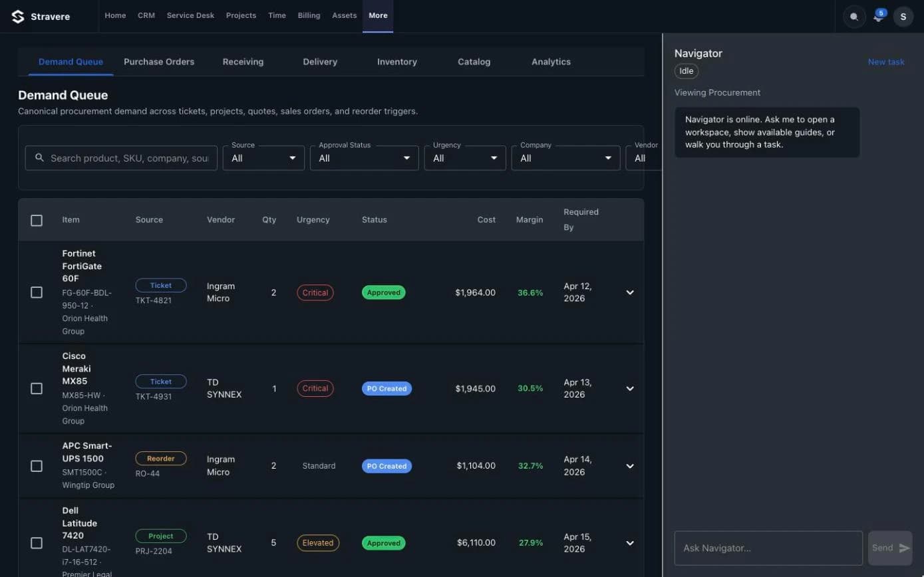Check the Fortinet FortiGate 60F row checkbox
The width and height of the screenshot is (924, 577).
tap(37, 292)
